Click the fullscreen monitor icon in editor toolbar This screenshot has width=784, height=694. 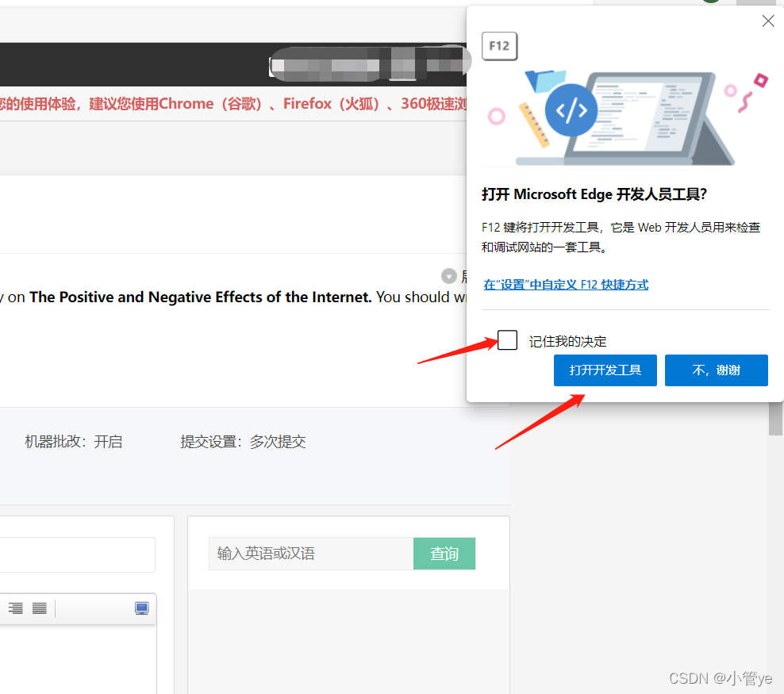coord(141,608)
